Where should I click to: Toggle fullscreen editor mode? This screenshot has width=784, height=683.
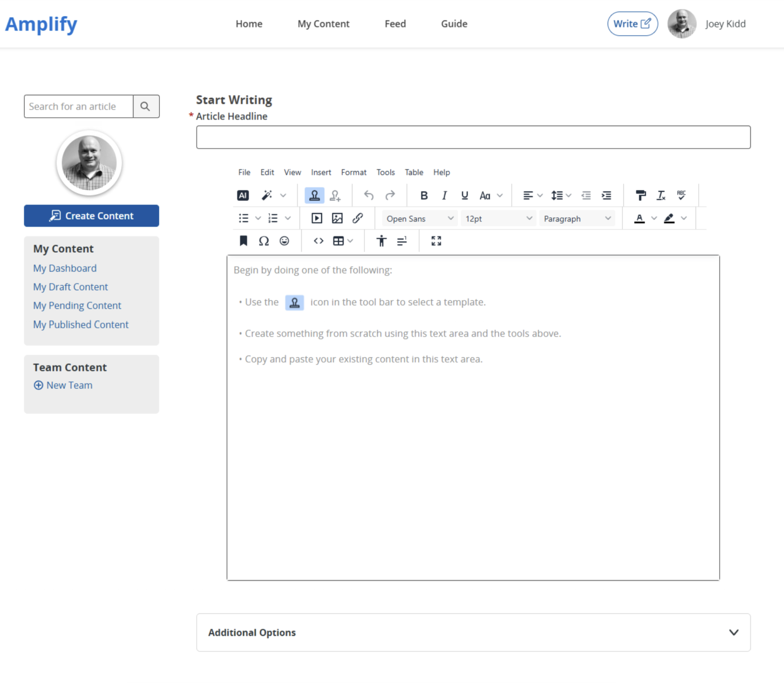[436, 241]
